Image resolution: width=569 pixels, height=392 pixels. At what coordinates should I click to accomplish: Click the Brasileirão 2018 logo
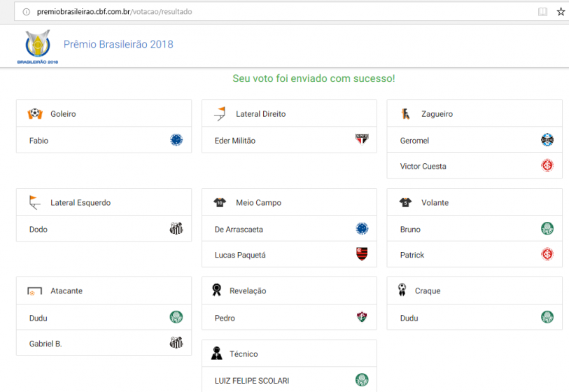point(38,46)
